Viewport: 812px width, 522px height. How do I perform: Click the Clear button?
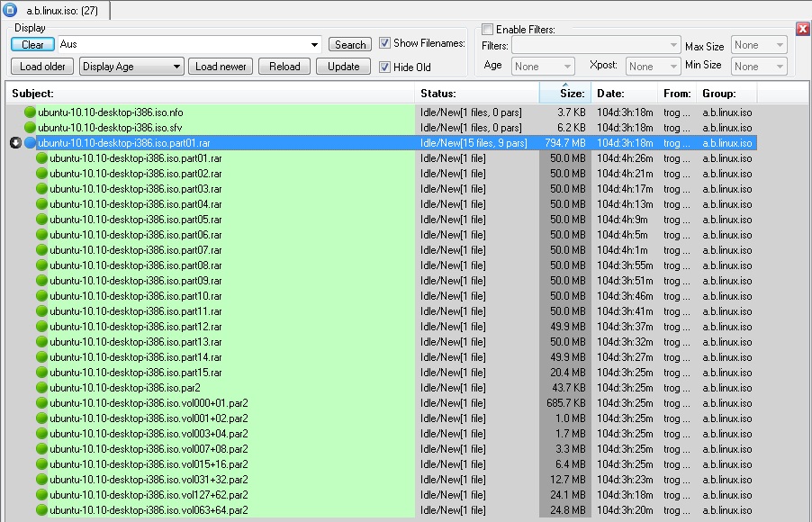32,44
